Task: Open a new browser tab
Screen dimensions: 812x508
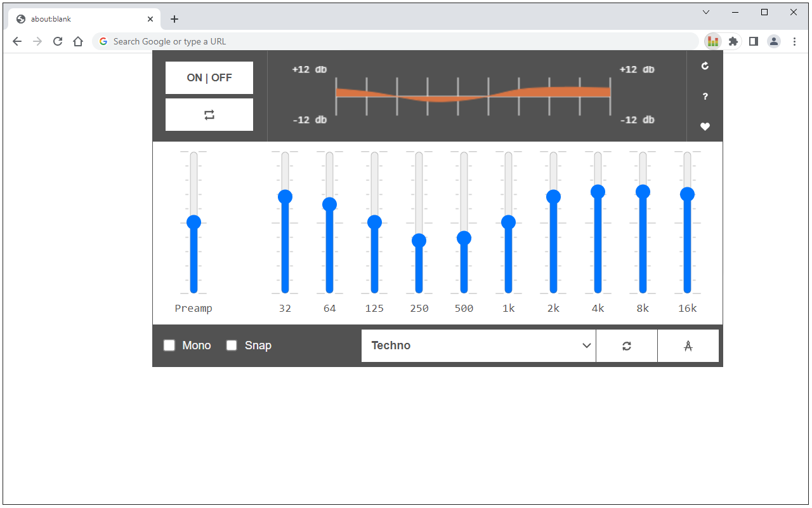Action: pyautogui.click(x=174, y=18)
